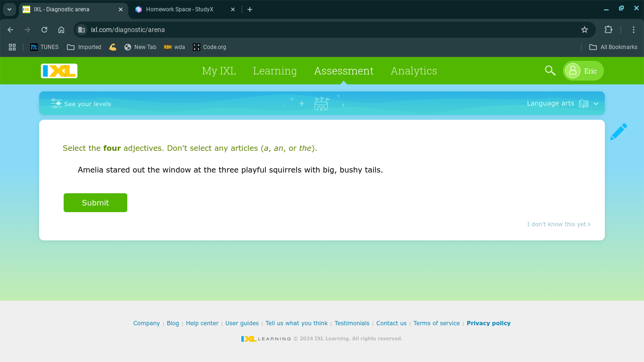Close the Homework Space StudyX tab
The height and width of the screenshot is (362, 644).
pos(233,9)
